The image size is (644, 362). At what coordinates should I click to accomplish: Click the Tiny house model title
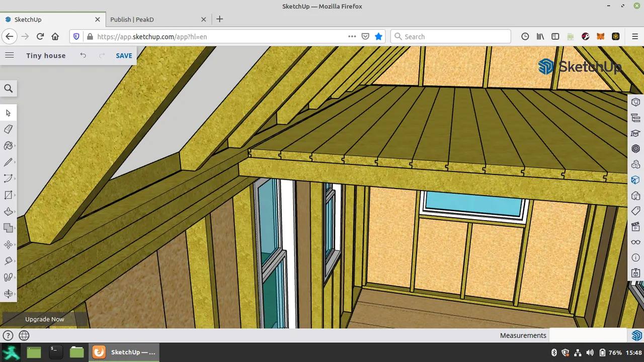pos(46,56)
